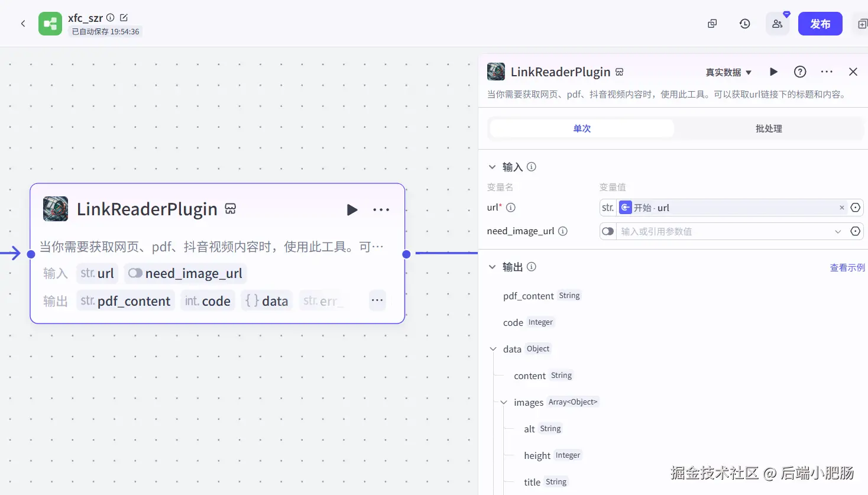Click the 已自动保存 19:54:36 status
The image size is (868, 495).
coord(105,32)
